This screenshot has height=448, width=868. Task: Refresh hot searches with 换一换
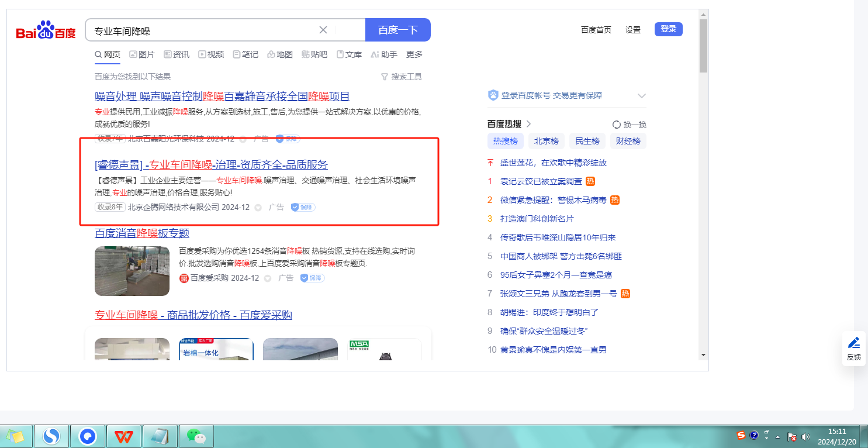(630, 125)
